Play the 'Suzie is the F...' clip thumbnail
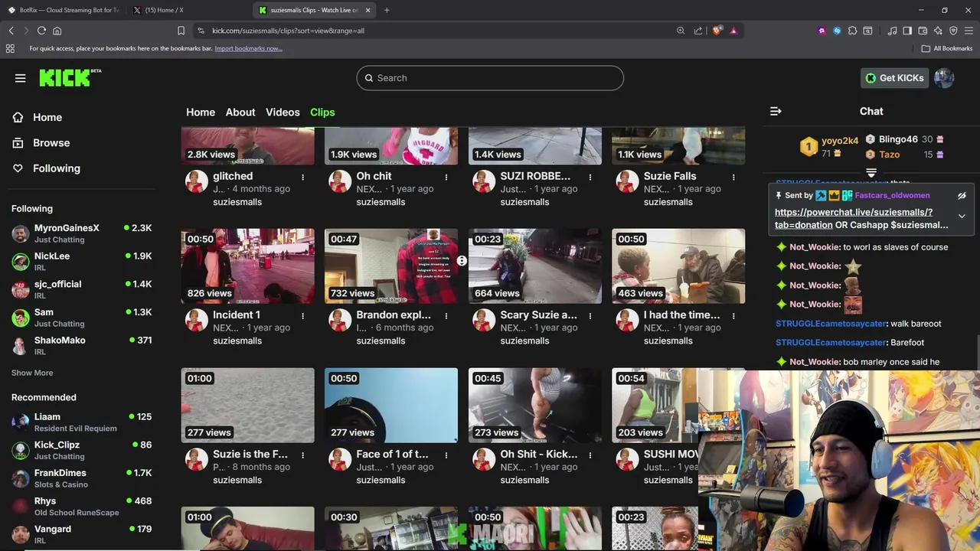Image resolution: width=980 pixels, height=551 pixels. (247, 405)
